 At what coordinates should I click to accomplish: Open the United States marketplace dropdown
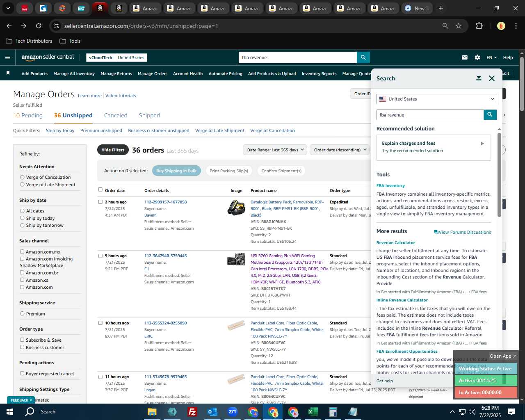click(437, 99)
